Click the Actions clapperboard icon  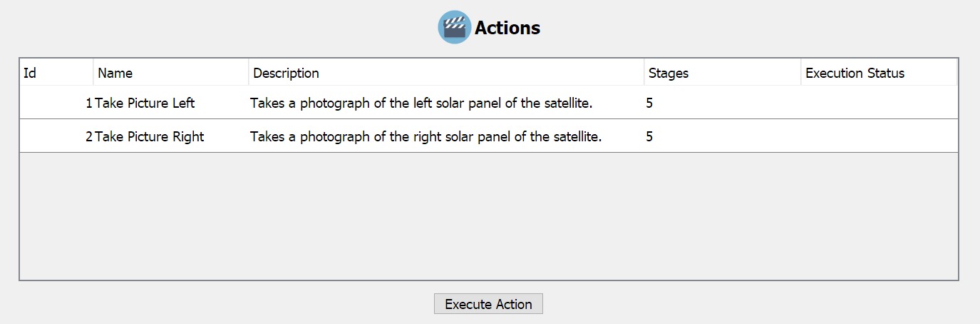454,27
